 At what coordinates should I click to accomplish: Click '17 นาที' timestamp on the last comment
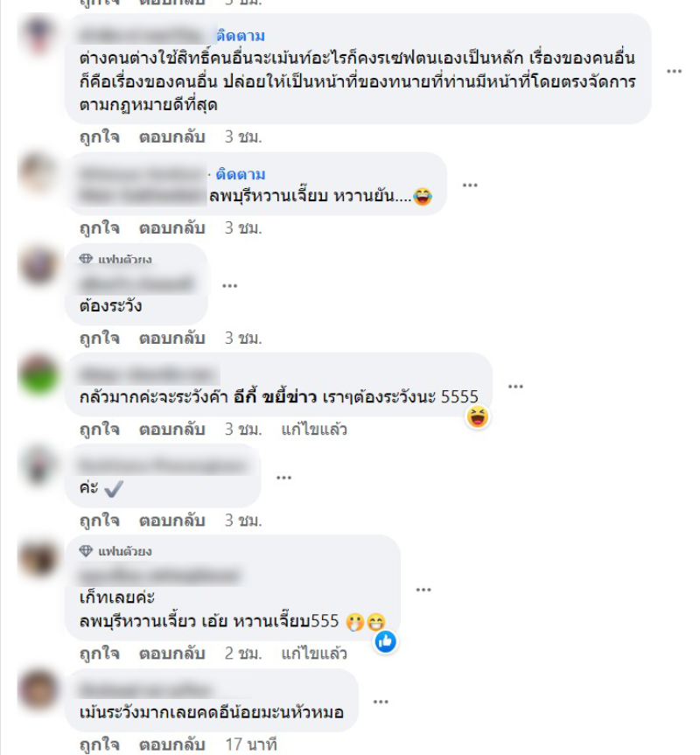click(x=251, y=744)
